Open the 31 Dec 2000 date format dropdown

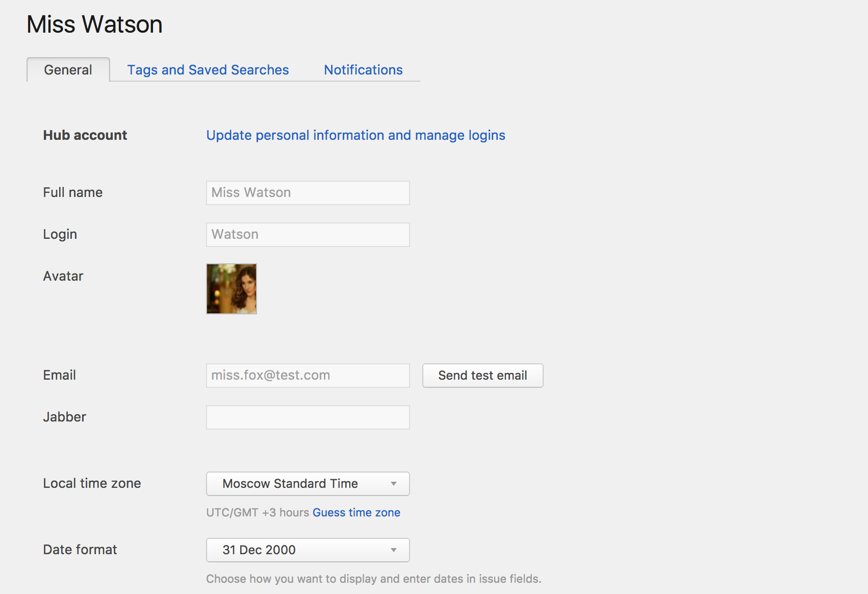click(x=308, y=550)
